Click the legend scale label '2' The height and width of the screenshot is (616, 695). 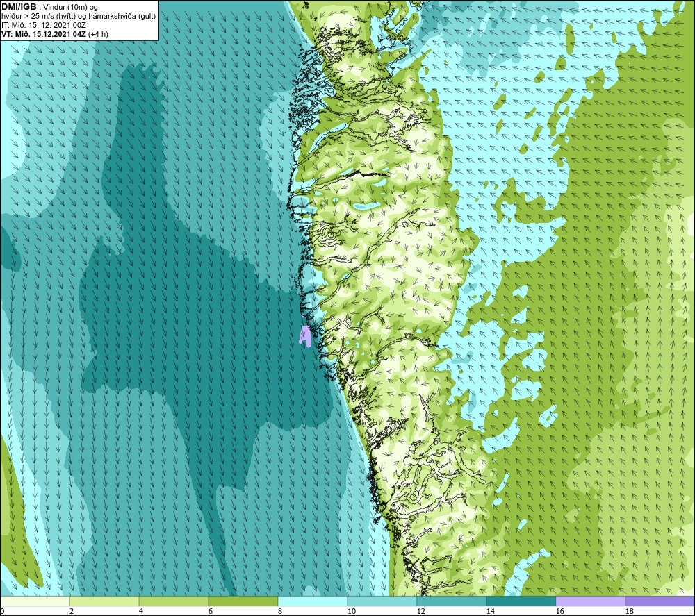(x=72, y=612)
